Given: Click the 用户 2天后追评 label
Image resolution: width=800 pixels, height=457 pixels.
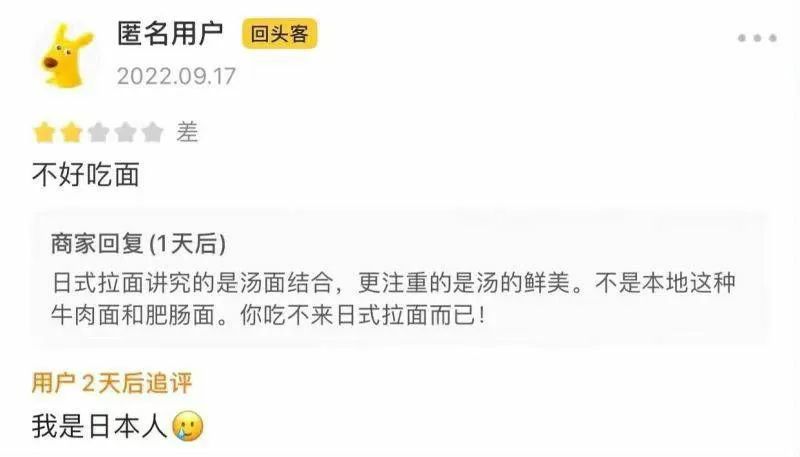Looking at the screenshot, I should (112, 383).
